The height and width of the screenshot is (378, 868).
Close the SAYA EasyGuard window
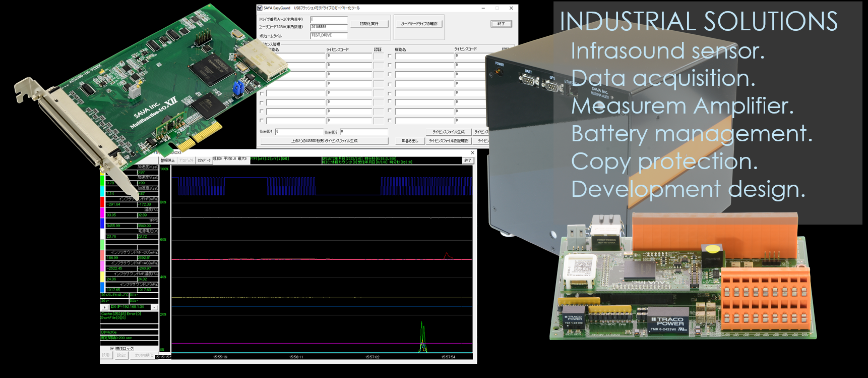(511, 8)
